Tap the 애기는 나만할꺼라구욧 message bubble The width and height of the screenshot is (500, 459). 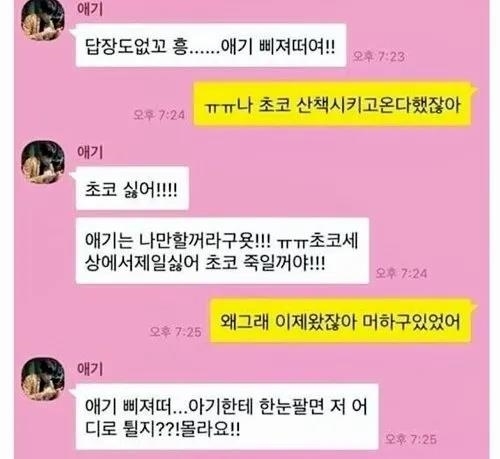(x=222, y=251)
